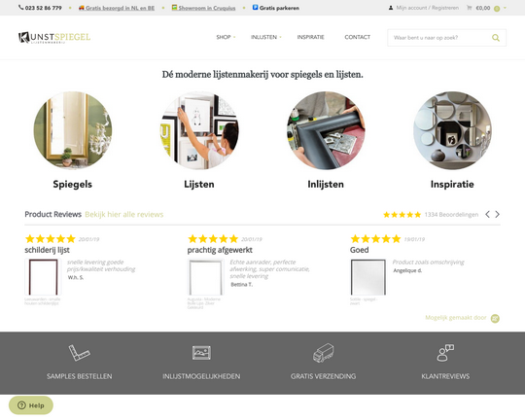Click the green search magnifier icon
This screenshot has height=420, width=525.
pyautogui.click(x=496, y=38)
